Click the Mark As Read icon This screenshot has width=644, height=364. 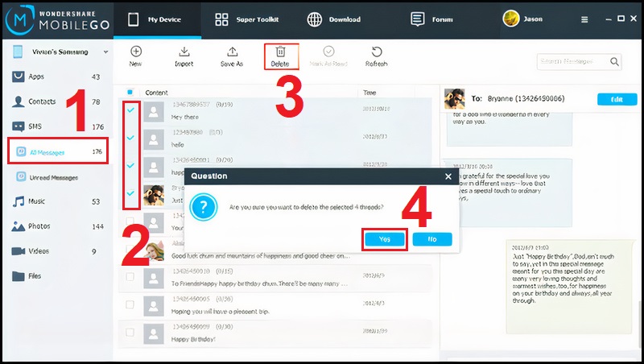coord(328,52)
